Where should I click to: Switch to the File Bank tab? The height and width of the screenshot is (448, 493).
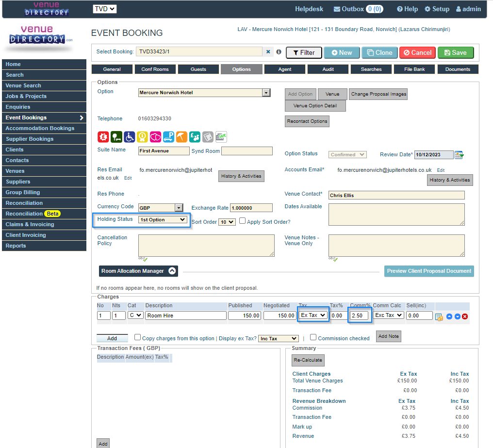414,69
